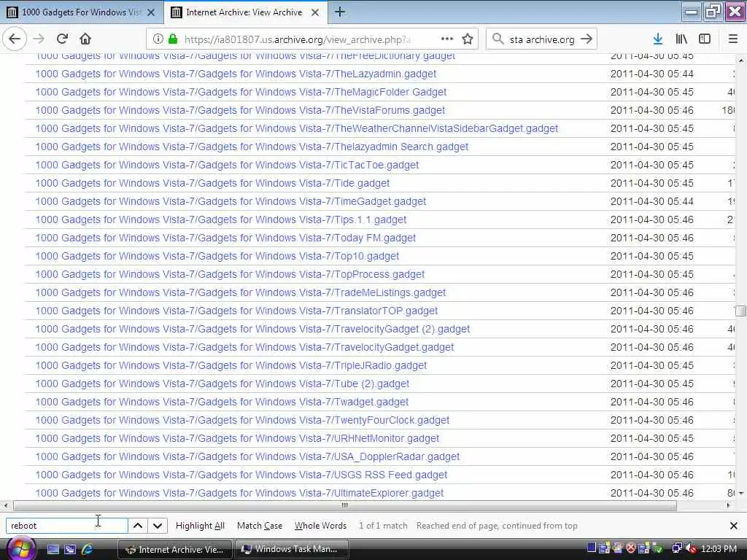Image resolution: width=747 pixels, height=560 pixels.
Task: Open Top10.gadget link
Action: [217, 256]
